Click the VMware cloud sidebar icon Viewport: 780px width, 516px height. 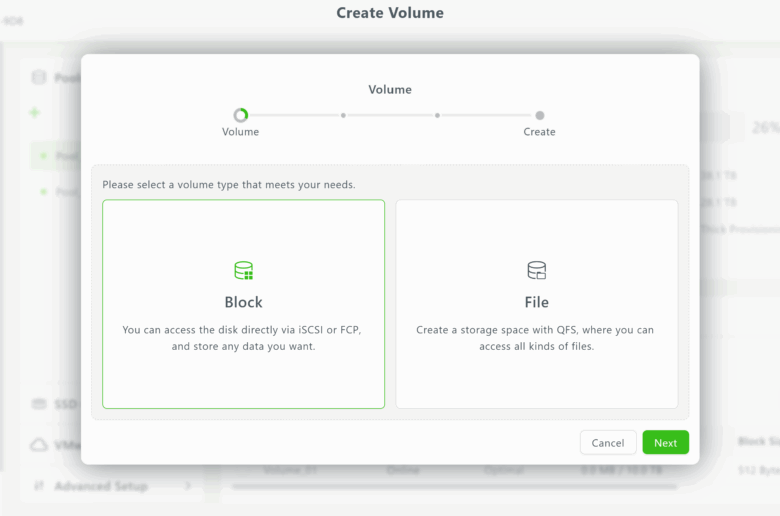click(39, 445)
